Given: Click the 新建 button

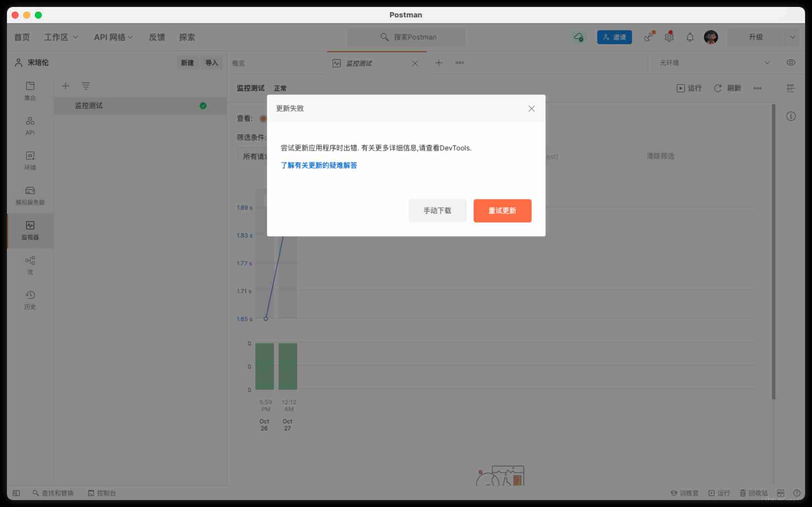Looking at the screenshot, I should point(187,63).
